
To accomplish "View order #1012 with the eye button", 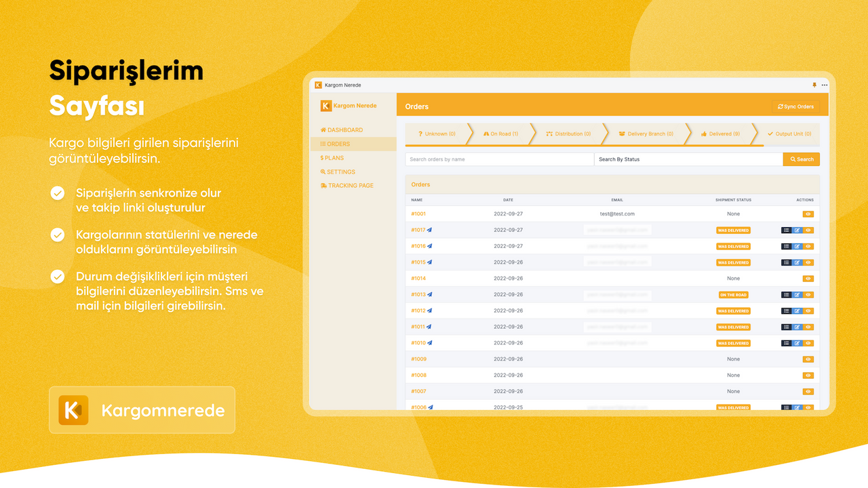I will 808,310.
